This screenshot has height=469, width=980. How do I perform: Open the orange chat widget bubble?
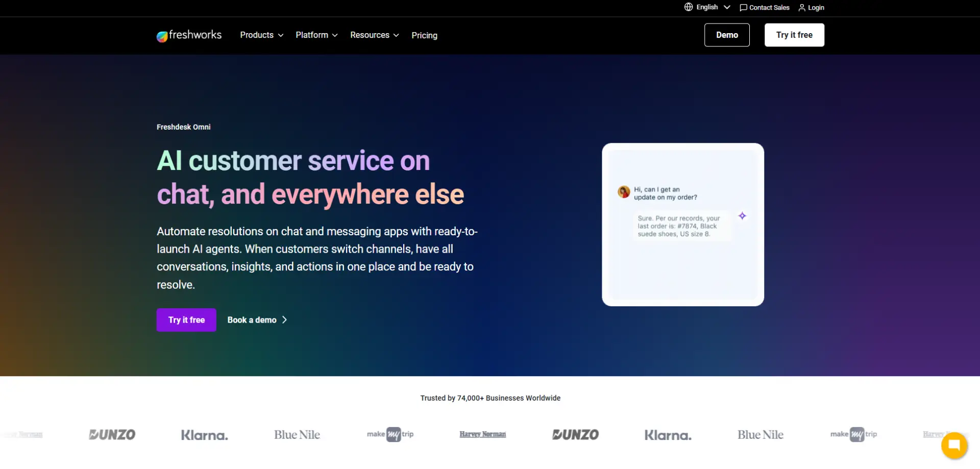954,445
